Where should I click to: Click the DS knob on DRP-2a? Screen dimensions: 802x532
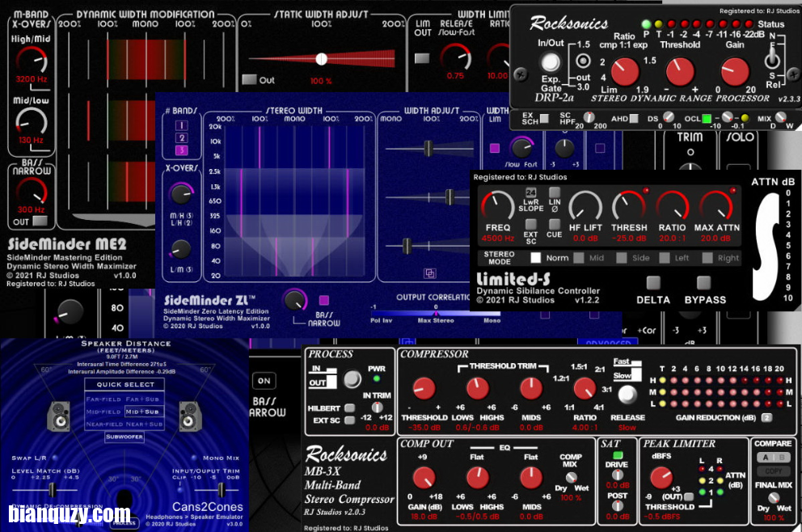(669, 118)
